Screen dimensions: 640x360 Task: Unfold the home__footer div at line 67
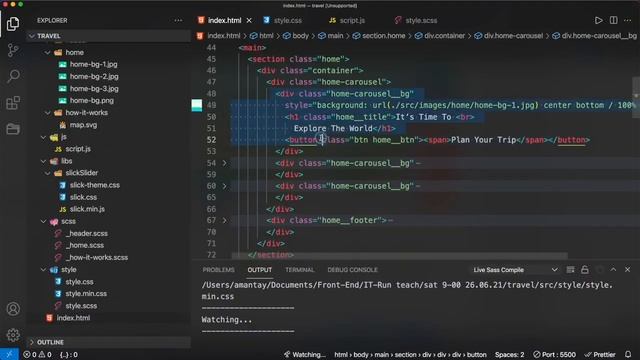tap(224, 220)
